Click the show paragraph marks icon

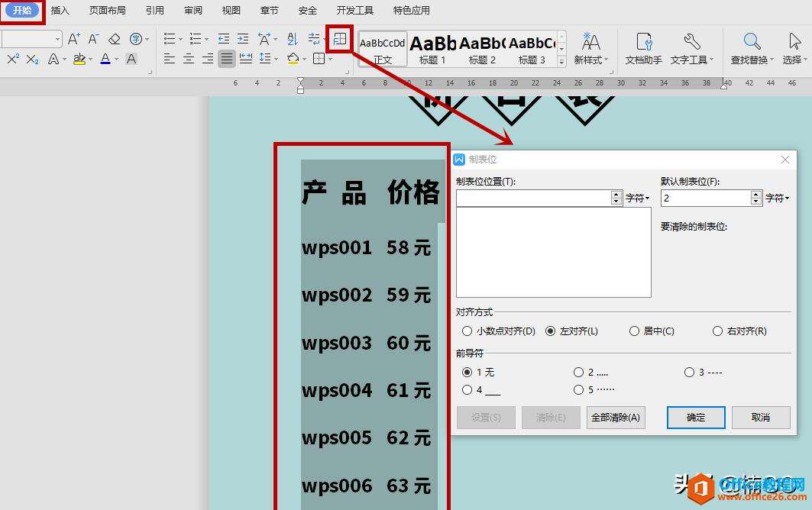tap(314, 39)
